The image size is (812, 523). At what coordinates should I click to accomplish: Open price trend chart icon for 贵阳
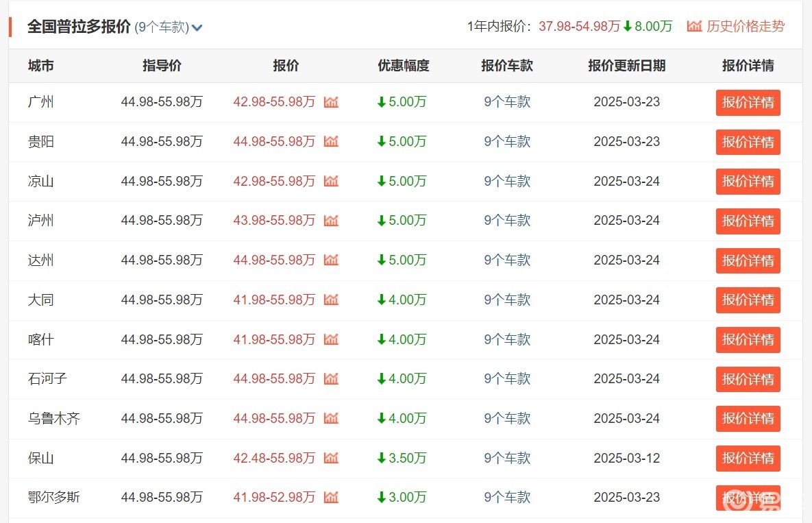click(x=331, y=141)
